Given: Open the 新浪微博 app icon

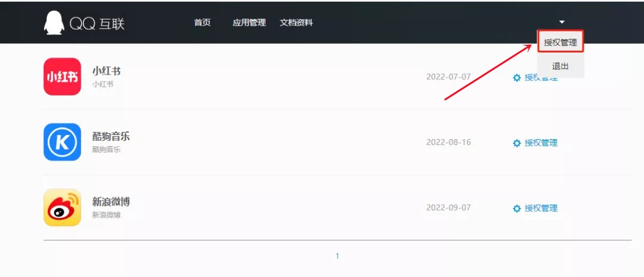Looking at the screenshot, I should pyautogui.click(x=62, y=208).
